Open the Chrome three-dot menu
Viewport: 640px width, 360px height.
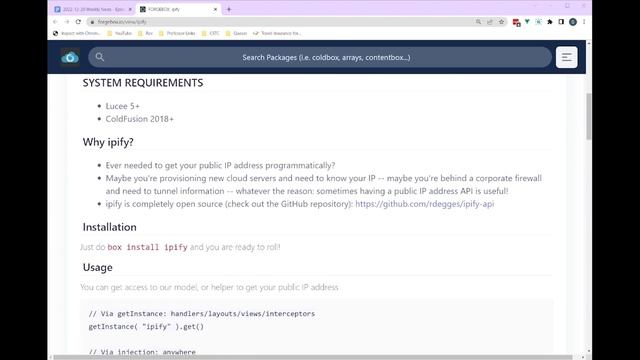(584, 22)
